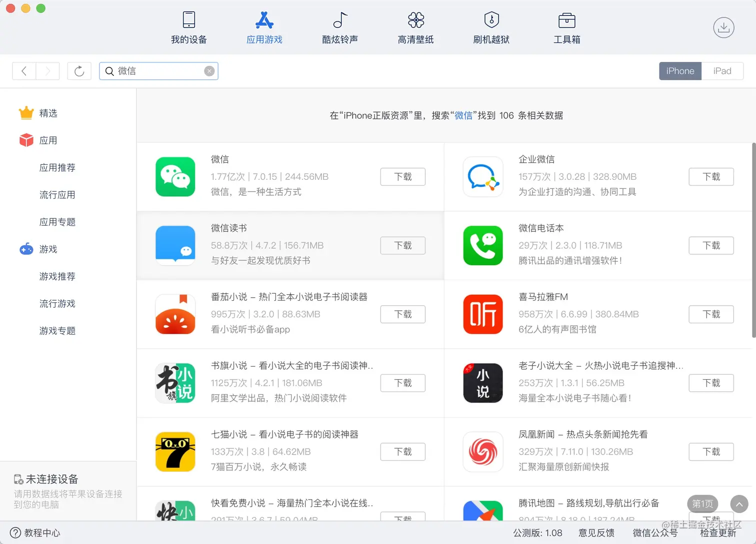Image resolution: width=756 pixels, height=544 pixels.
Task: Open the downloads manager icon
Action: pyautogui.click(x=723, y=27)
